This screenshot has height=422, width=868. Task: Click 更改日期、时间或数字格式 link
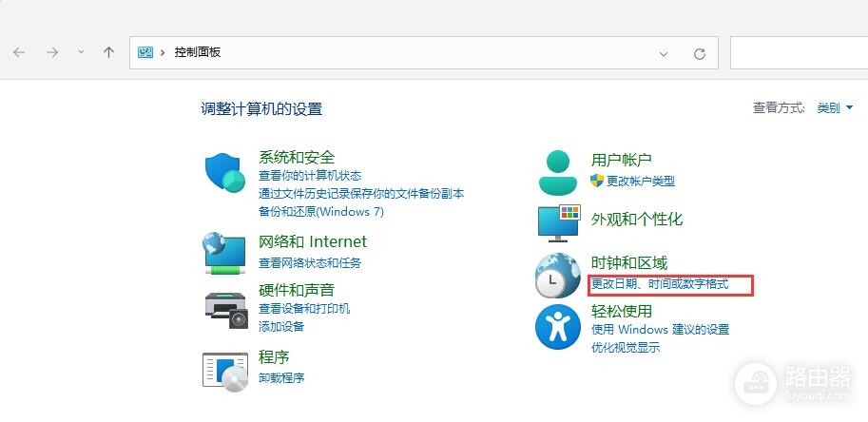point(660,284)
